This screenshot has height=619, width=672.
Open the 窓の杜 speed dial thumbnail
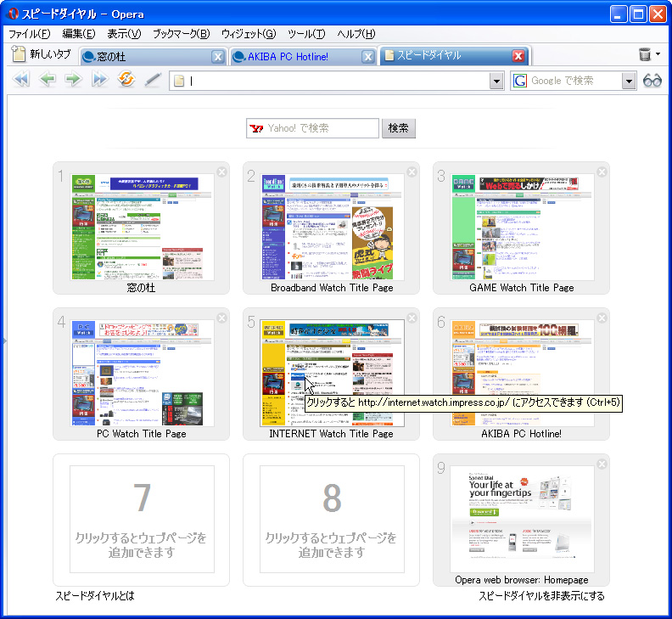point(142,227)
